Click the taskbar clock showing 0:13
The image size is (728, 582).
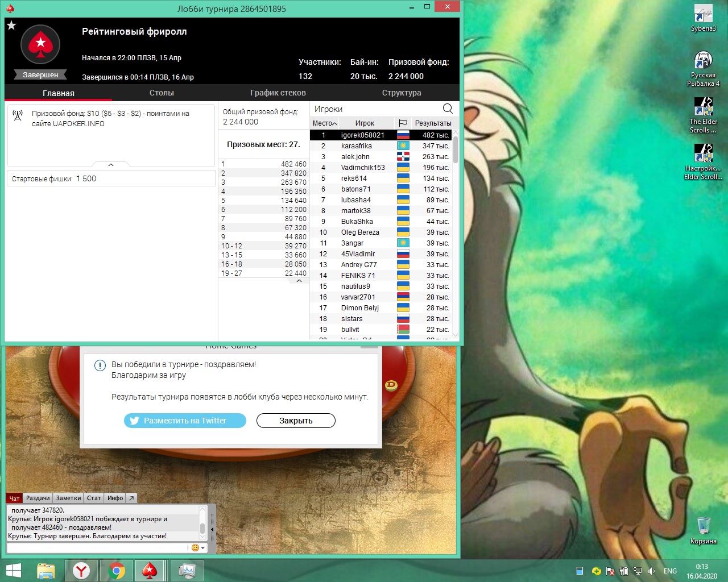(x=702, y=571)
